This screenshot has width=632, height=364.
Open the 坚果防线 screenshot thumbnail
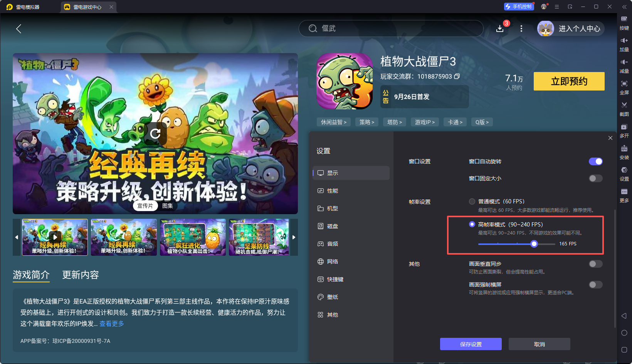tap(259, 237)
